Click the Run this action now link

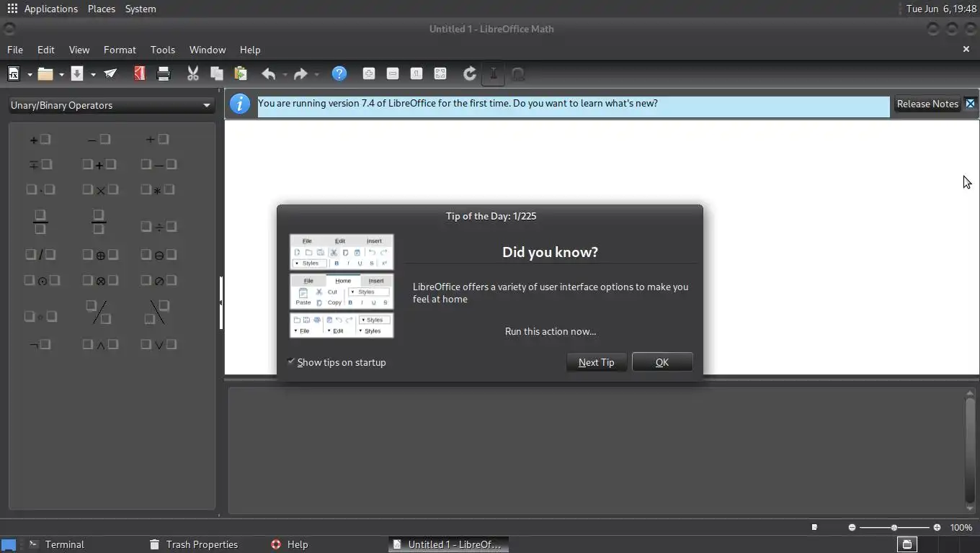click(551, 331)
